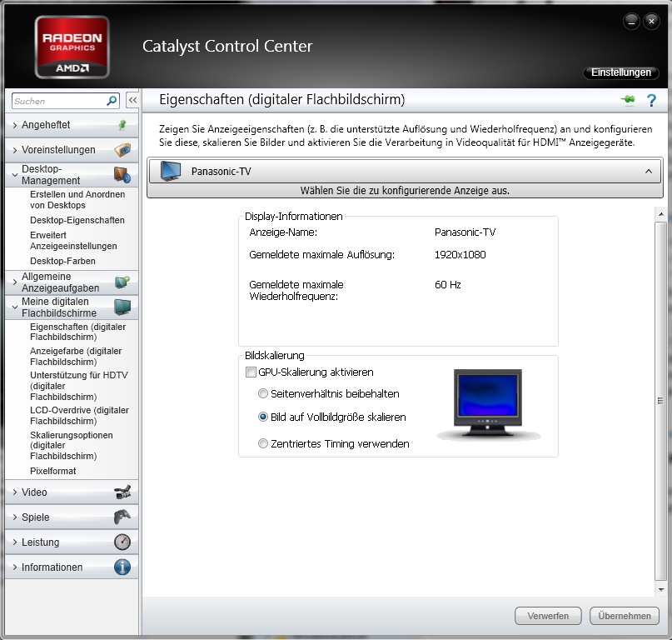Collapse Meine digitalen Flachbildschirme section
This screenshot has width=672, height=640.
point(15,307)
